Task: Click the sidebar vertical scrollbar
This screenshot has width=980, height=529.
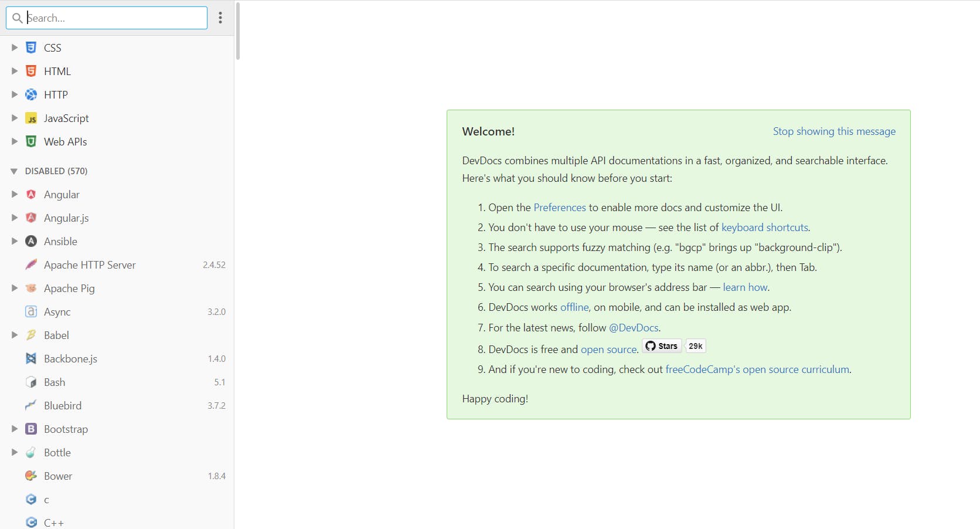Action: pos(237,31)
